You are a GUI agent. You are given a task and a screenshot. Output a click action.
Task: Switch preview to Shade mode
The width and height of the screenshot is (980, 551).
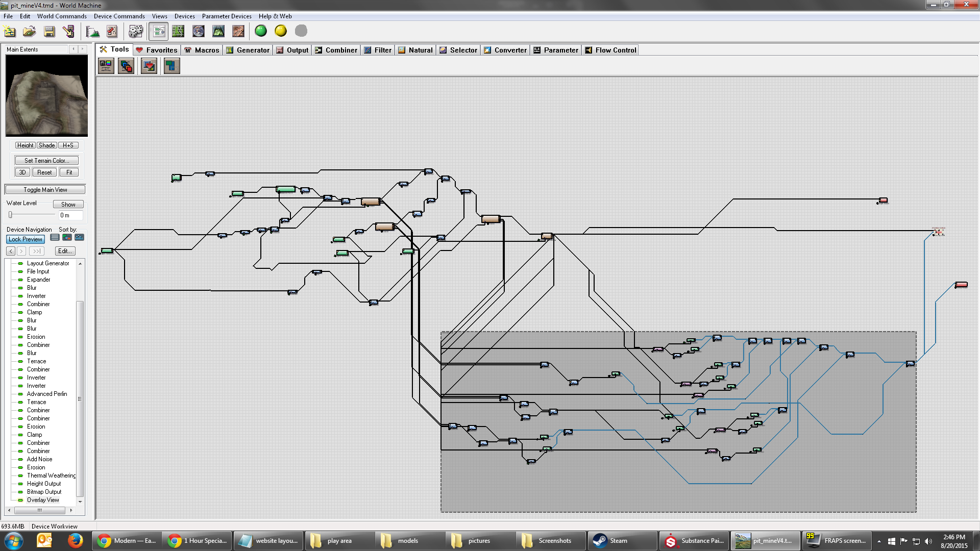click(x=46, y=145)
